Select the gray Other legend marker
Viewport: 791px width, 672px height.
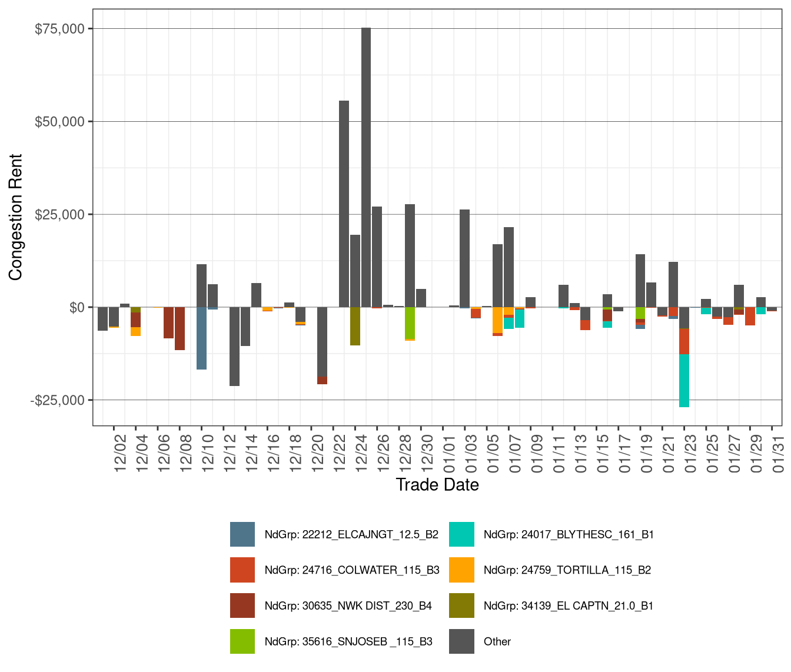pos(462,641)
